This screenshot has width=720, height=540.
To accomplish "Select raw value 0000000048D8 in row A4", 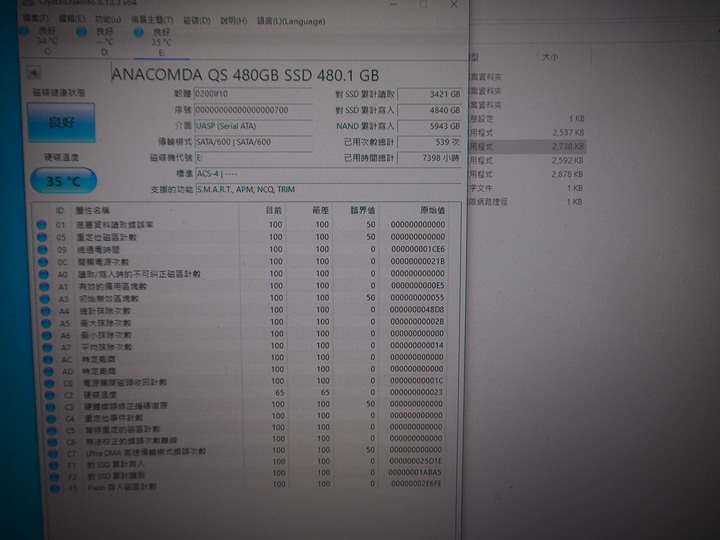I will pos(417,310).
